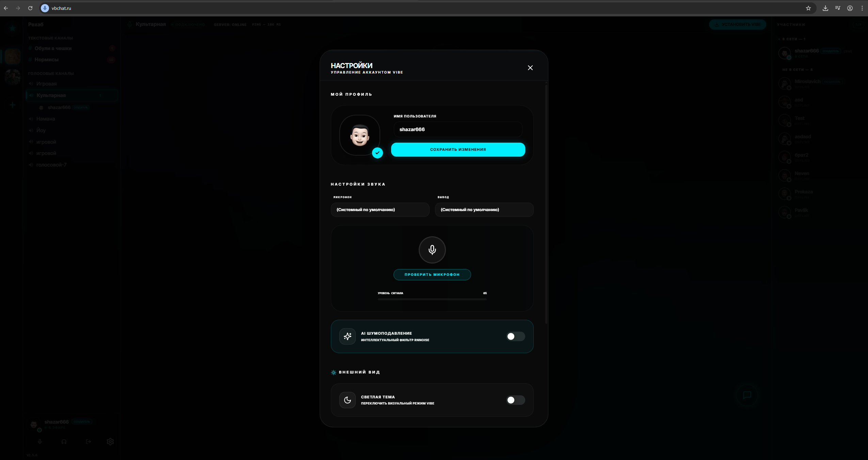Click the headphones deafen icon
Screen dimensions: 868x460
pyautogui.click(x=64, y=442)
